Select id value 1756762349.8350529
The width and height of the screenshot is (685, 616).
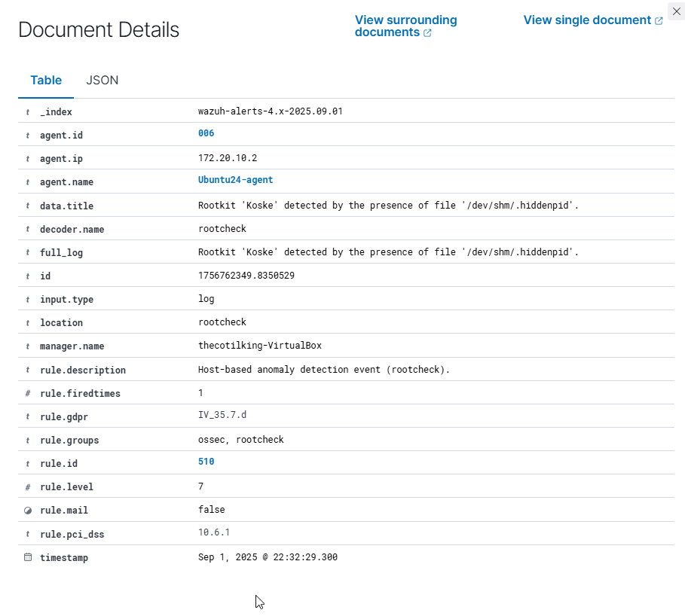coord(246,276)
